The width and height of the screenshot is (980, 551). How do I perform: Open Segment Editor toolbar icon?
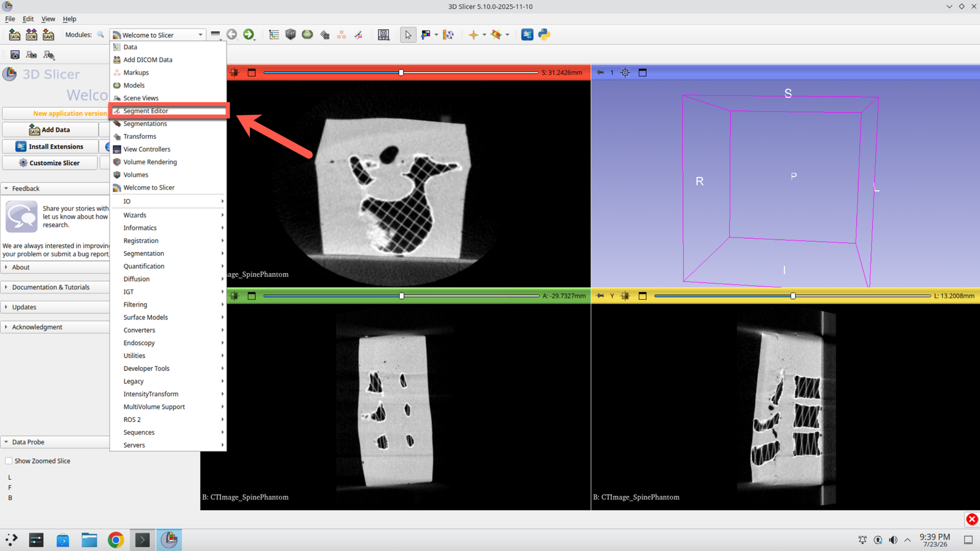point(358,35)
